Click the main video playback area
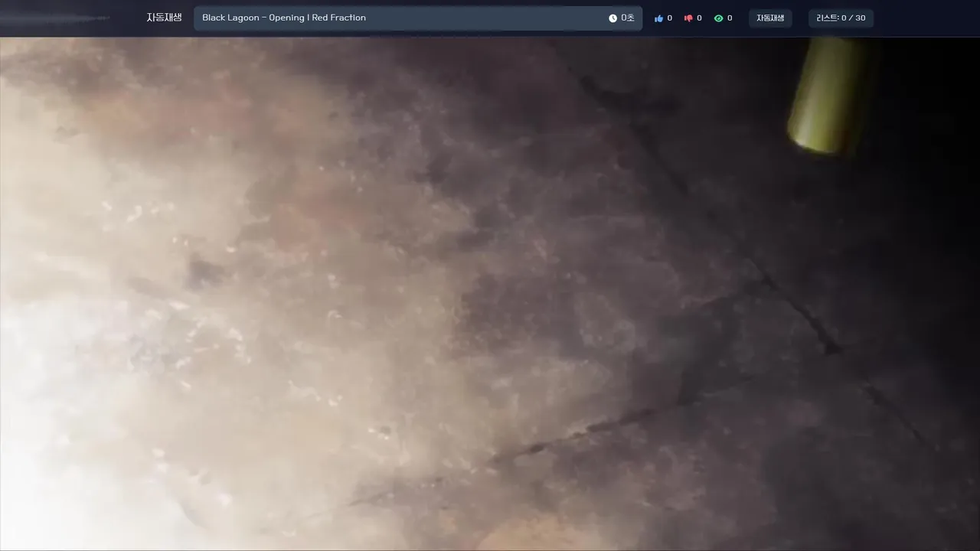 click(490, 294)
